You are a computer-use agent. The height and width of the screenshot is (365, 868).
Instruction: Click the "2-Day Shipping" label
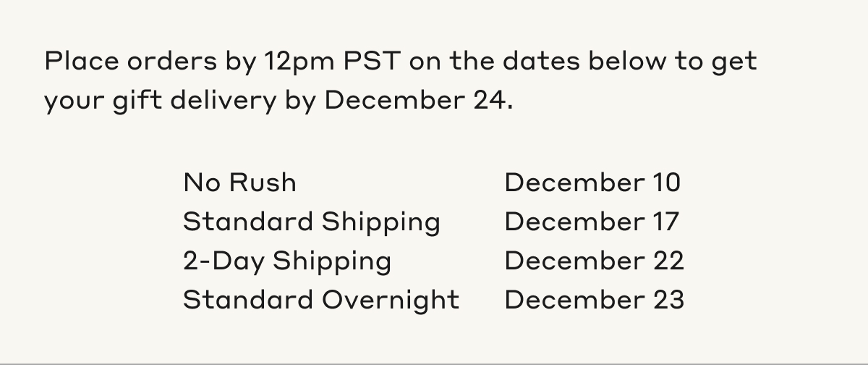pyautogui.click(x=286, y=261)
